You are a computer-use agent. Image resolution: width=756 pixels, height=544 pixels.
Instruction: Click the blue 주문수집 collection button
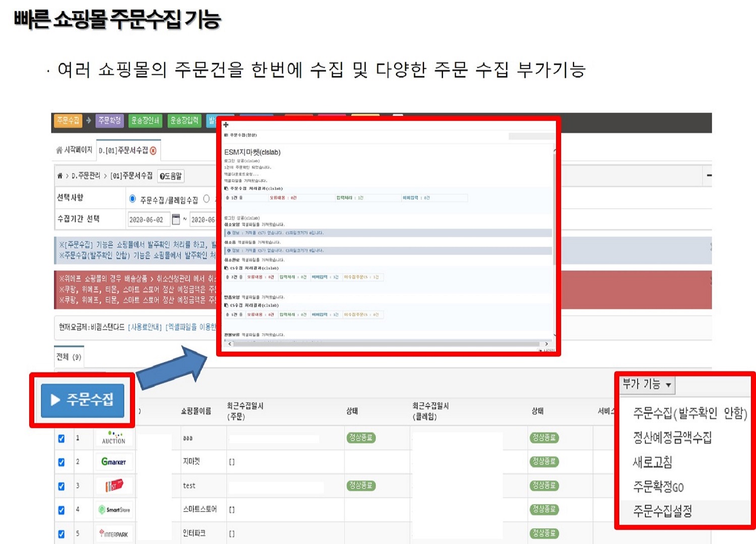[83, 401]
